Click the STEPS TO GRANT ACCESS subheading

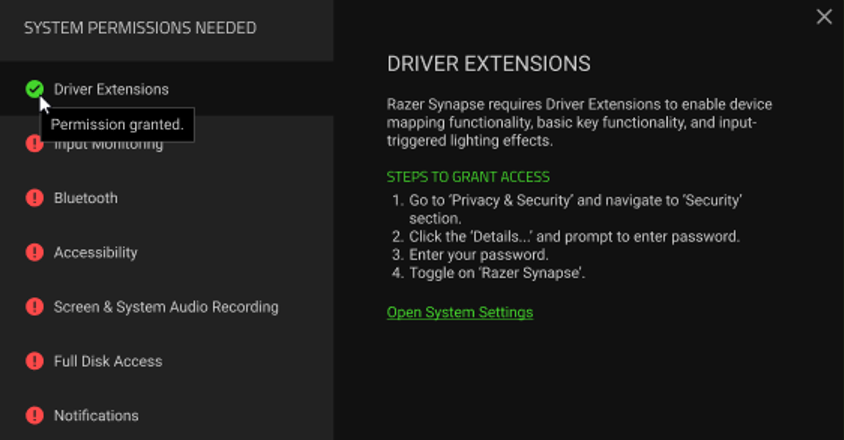pyautogui.click(x=468, y=177)
